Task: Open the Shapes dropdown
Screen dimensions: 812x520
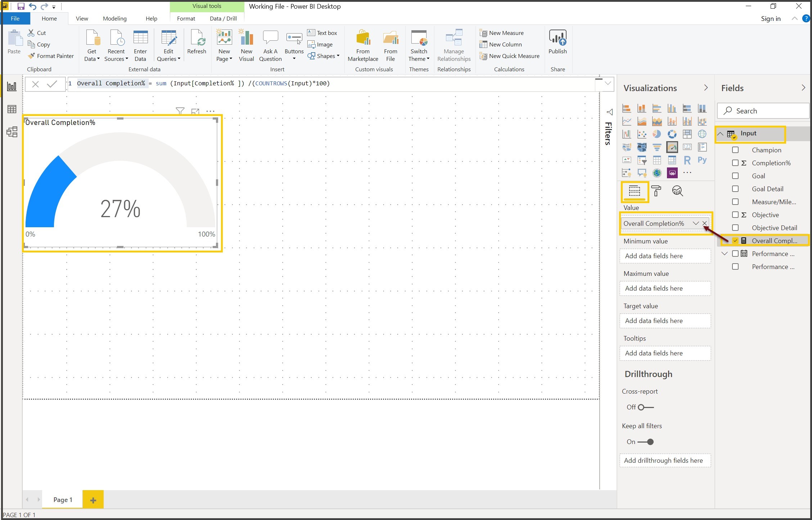Action: click(324, 56)
